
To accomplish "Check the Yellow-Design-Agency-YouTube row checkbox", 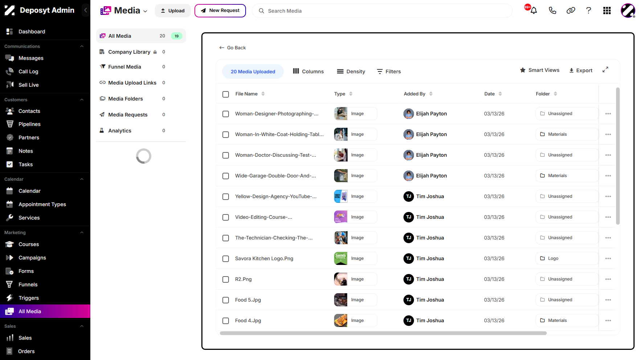I will point(226,197).
